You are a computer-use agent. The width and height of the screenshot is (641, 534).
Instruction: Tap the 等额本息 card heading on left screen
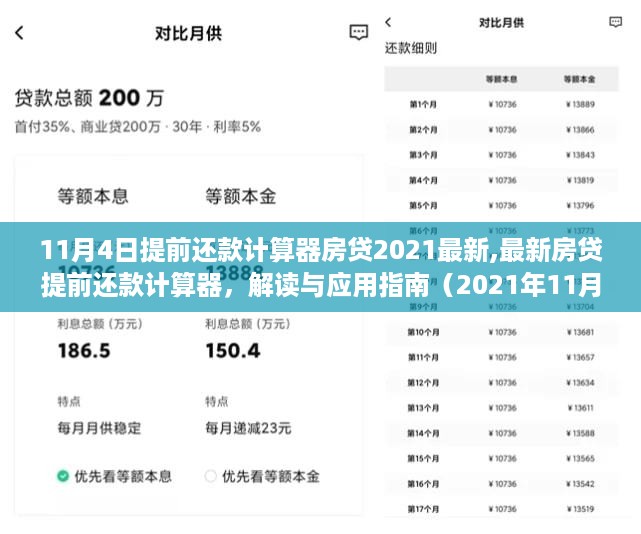pos(93,196)
